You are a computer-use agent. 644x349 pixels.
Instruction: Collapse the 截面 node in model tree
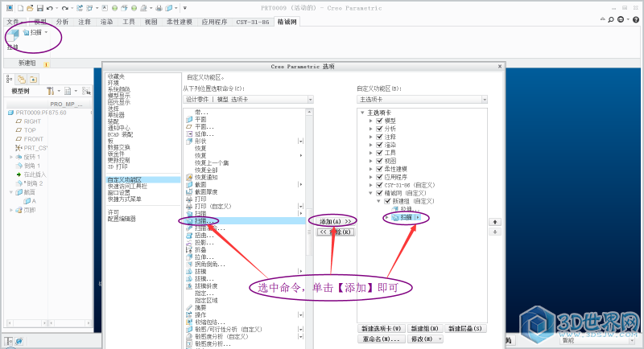tap(11, 192)
